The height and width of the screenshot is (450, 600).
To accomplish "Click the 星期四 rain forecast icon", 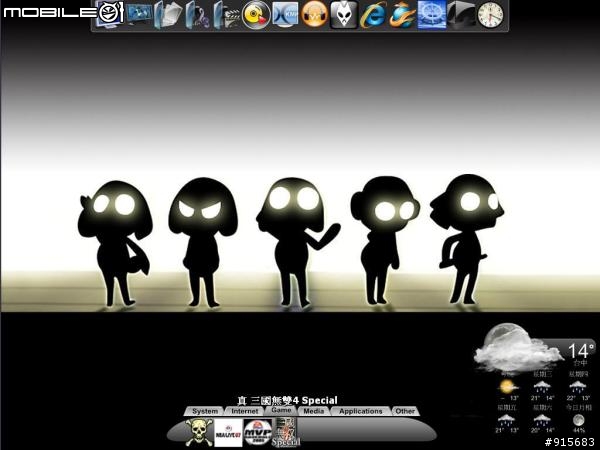I will pyautogui.click(x=578, y=387).
